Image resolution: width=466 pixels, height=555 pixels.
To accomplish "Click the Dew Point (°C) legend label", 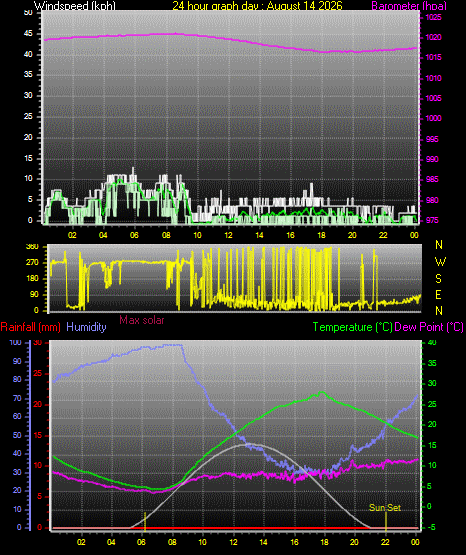I will point(429,327).
